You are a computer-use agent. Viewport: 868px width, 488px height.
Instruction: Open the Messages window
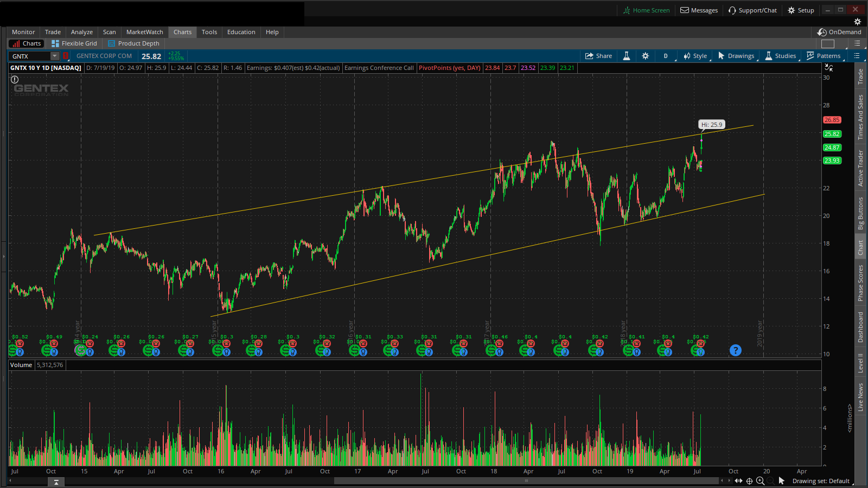699,10
